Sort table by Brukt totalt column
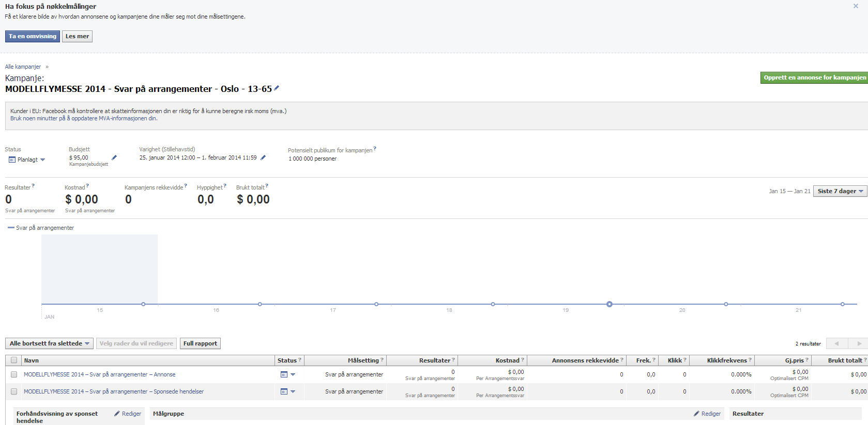The image size is (868, 425). point(845,360)
